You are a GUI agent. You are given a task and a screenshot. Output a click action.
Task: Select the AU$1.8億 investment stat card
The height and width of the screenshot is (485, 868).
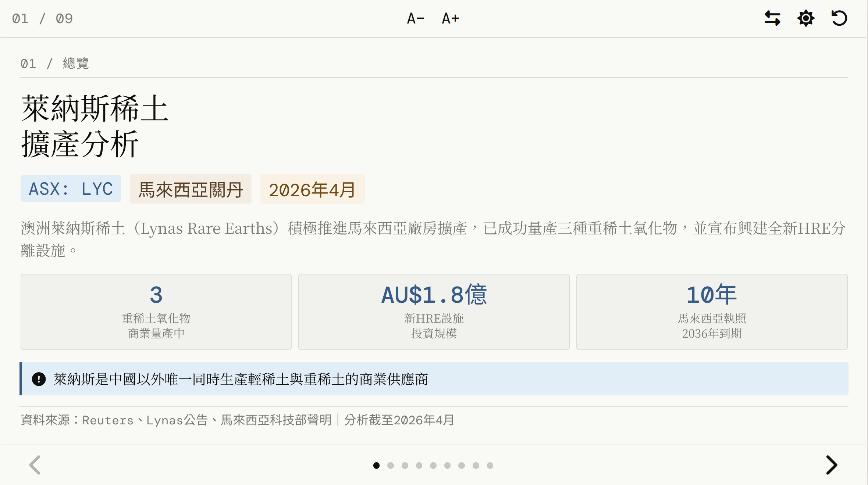click(434, 312)
